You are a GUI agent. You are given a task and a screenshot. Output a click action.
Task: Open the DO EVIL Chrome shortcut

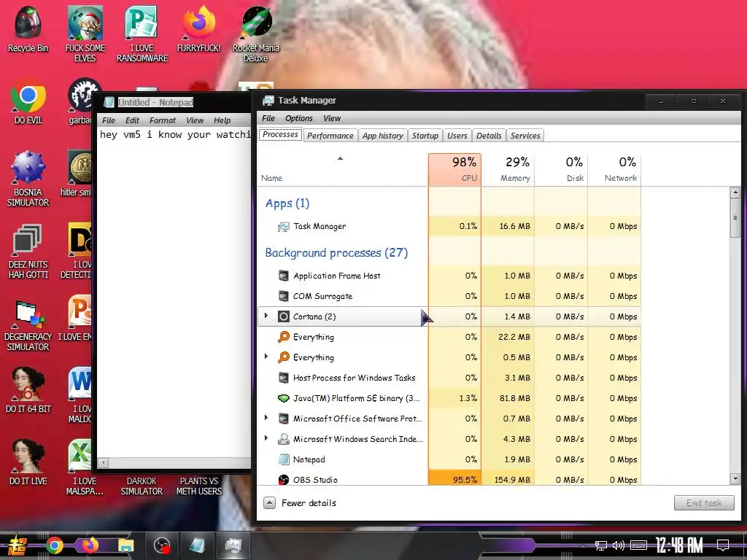coord(28,102)
